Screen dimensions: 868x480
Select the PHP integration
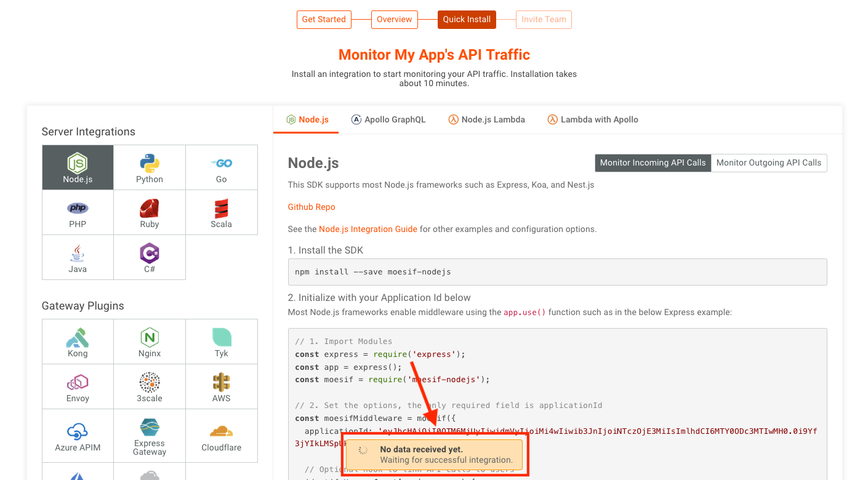click(78, 212)
